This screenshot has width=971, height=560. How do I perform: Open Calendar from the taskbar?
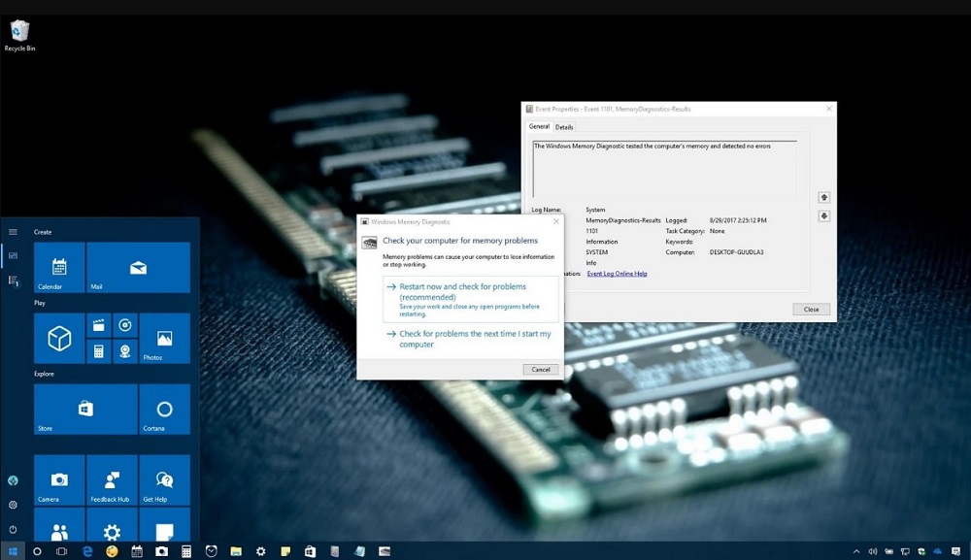point(137,551)
